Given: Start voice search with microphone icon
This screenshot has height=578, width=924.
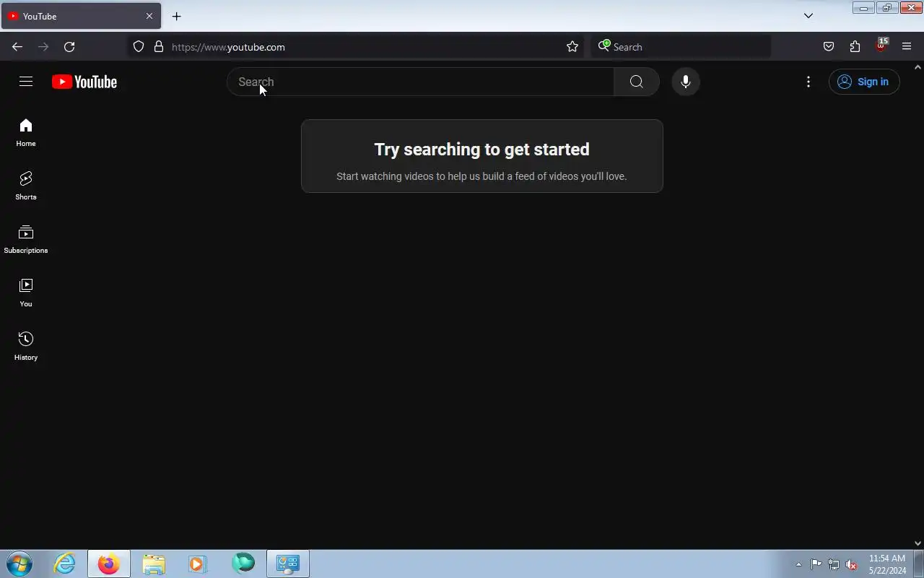Looking at the screenshot, I should [x=686, y=82].
